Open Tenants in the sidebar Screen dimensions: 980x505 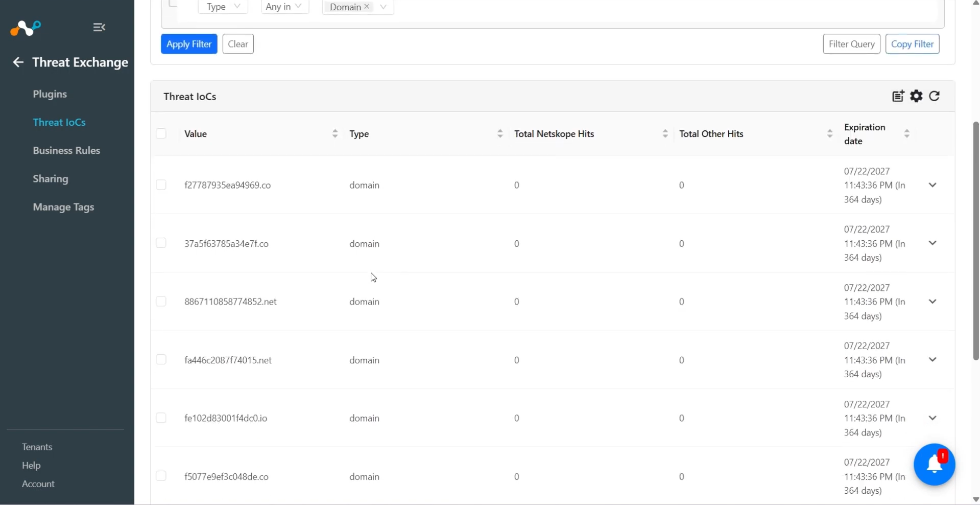[x=37, y=447]
